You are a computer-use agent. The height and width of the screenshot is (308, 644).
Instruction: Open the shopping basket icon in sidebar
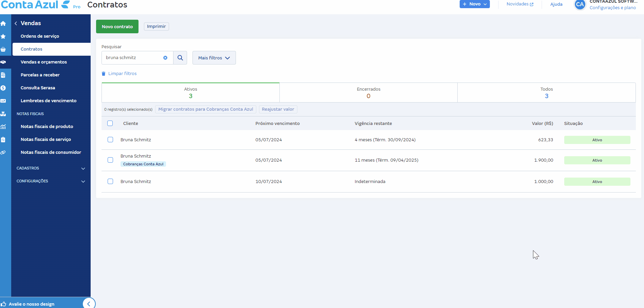(3, 49)
